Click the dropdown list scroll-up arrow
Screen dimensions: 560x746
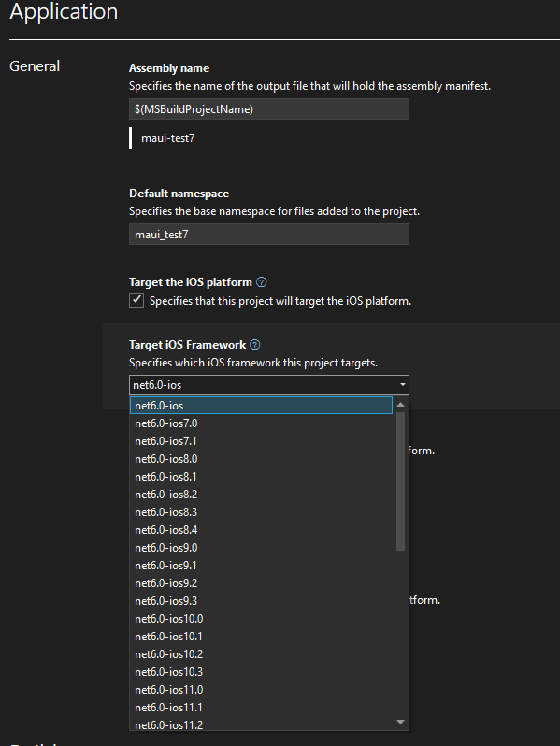400,405
